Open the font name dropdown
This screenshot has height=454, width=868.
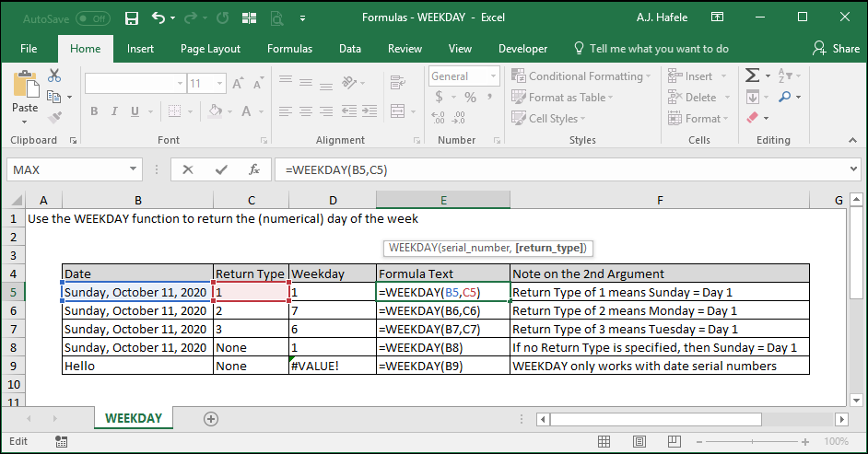[180, 84]
